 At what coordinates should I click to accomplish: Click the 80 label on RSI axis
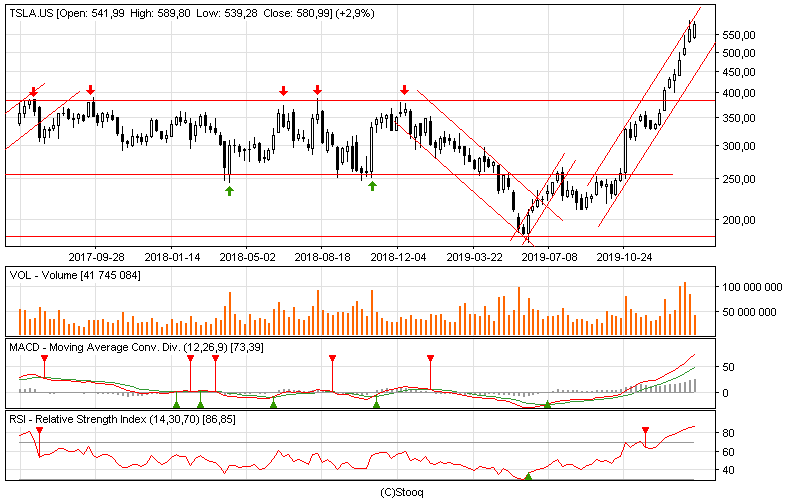coord(729,433)
